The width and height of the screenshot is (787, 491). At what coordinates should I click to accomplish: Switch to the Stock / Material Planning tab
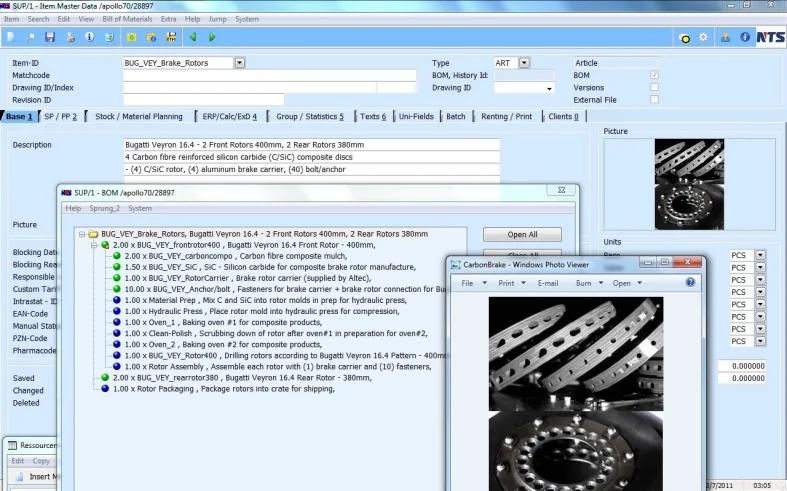(139, 116)
